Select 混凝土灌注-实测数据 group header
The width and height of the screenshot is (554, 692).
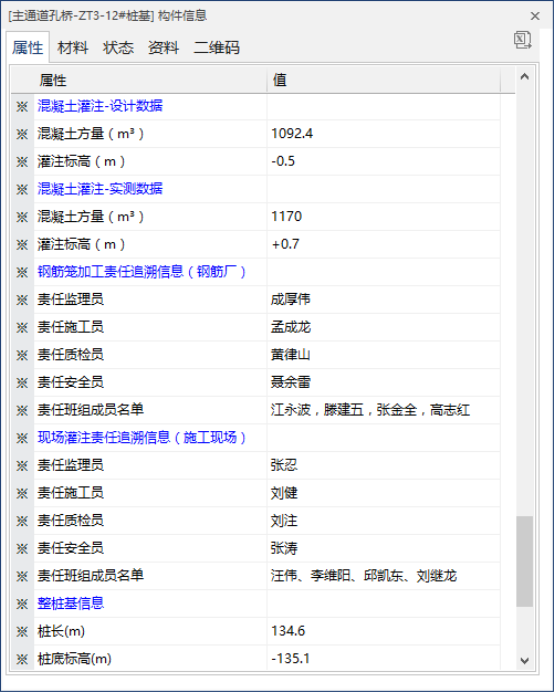(100, 189)
